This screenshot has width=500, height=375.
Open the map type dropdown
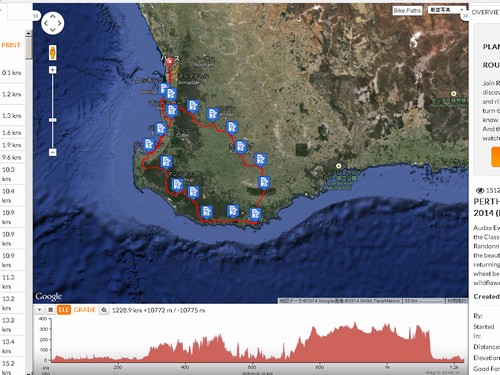(x=447, y=10)
